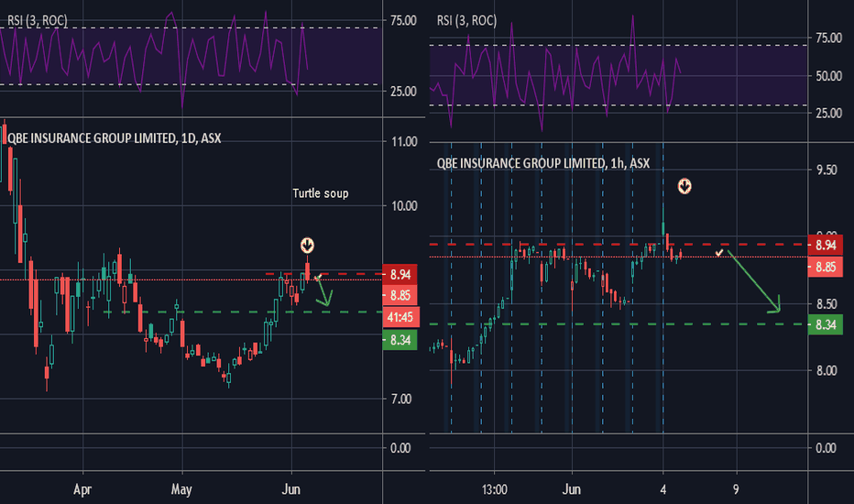
Task: Click the Jun label on the daily time axis
Action: click(x=290, y=489)
